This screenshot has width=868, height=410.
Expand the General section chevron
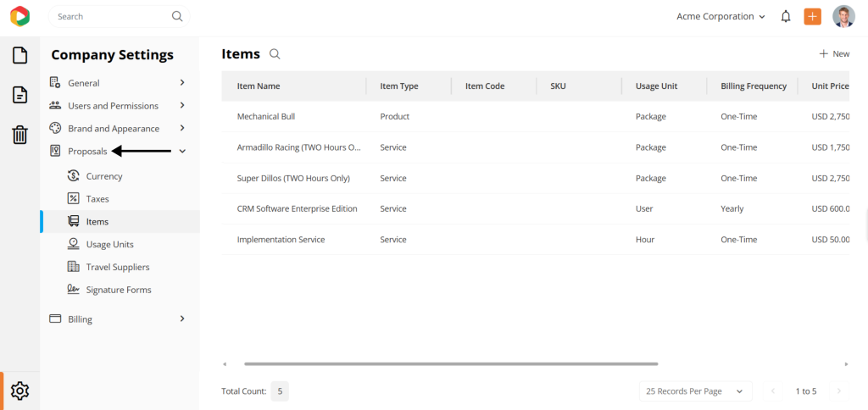pyautogui.click(x=182, y=82)
